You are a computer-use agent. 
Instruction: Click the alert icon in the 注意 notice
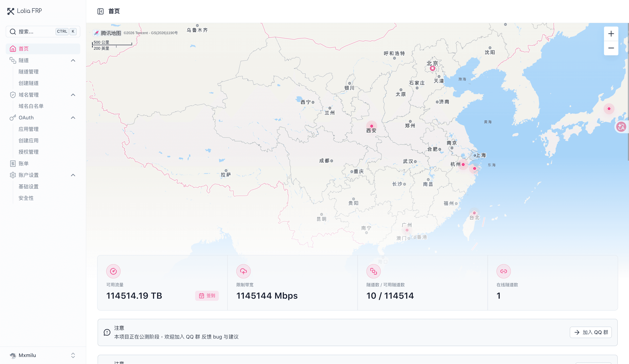point(107,332)
